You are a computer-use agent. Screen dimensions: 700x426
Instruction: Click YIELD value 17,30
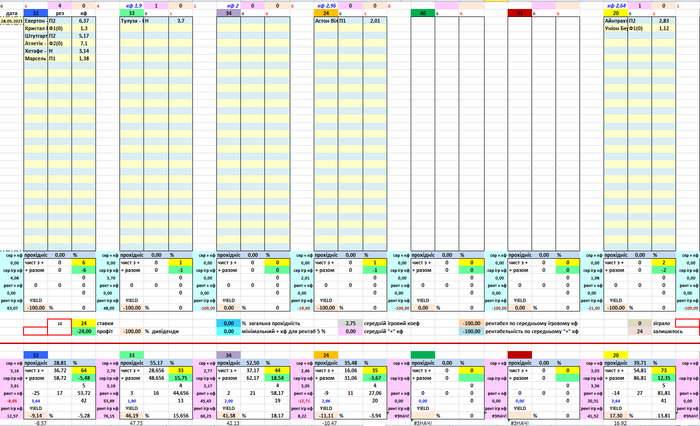coord(616,416)
